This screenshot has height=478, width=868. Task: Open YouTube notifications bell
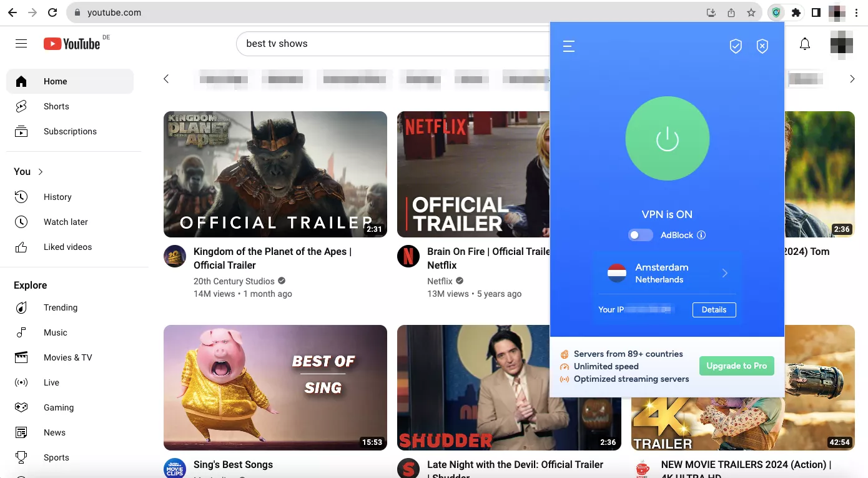coord(805,44)
